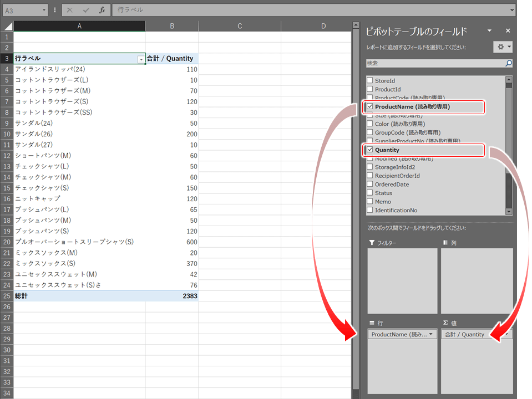Close the PivotTable Fields pane
Viewport: 532px width, 399px height.
(x=508, y=31)
